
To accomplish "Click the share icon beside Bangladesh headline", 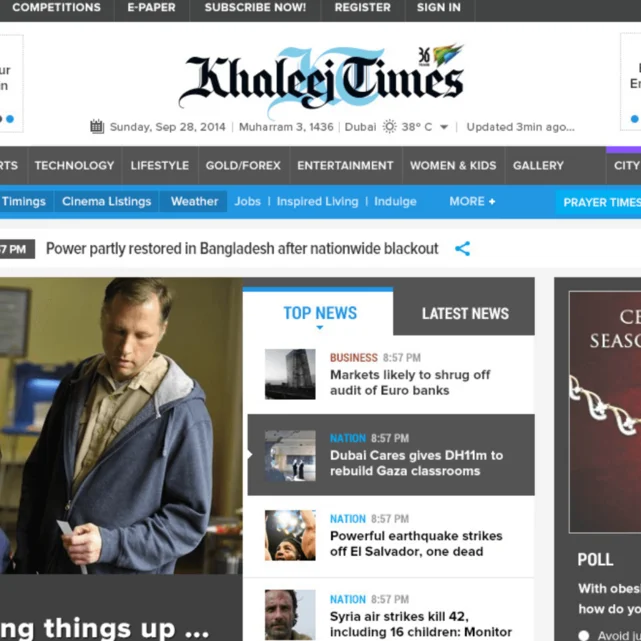I will (462, 249).
